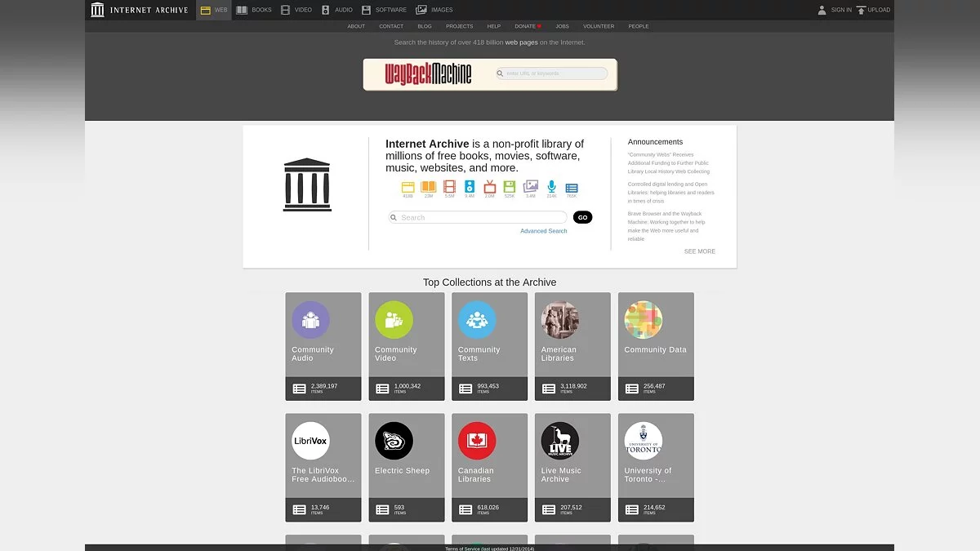
Task: Follow the Advanced Search link
Action: click(543, 231)
